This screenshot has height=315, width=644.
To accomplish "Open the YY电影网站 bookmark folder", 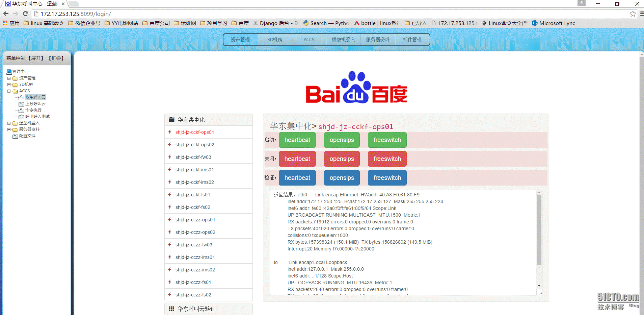I will pos(121,23).
